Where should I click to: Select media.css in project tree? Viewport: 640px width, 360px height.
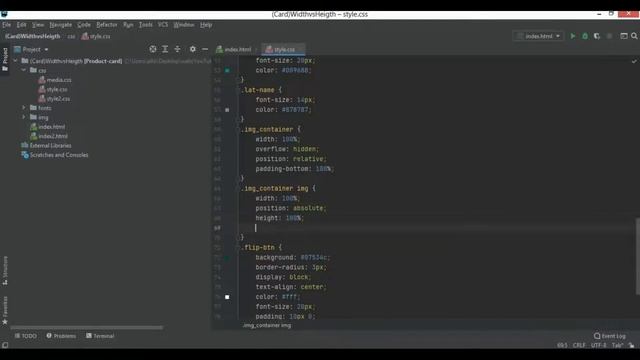(x=55, y=80)
